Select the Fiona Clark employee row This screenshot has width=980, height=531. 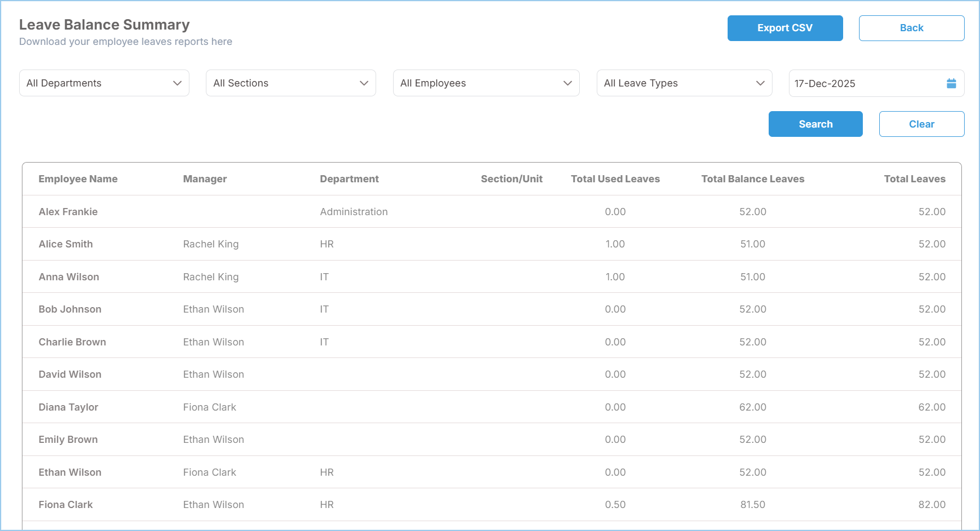coord(492,505)
